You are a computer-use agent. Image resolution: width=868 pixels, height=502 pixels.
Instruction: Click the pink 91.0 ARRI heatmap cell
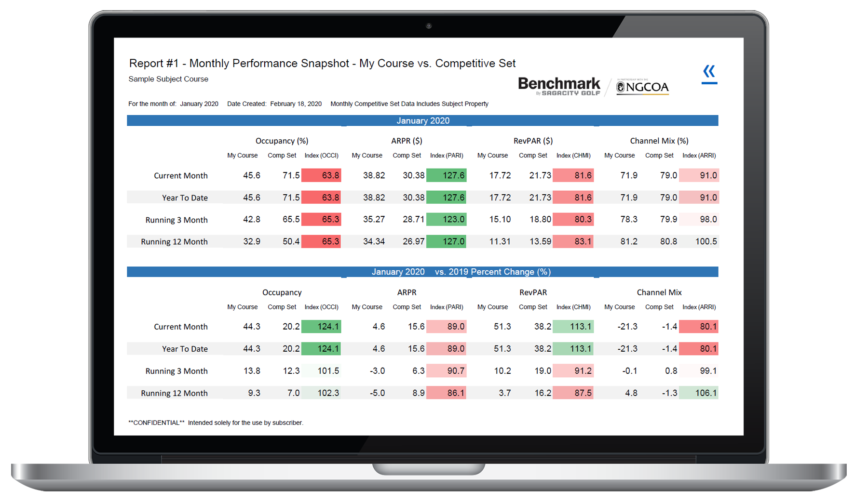pos(699,175)
